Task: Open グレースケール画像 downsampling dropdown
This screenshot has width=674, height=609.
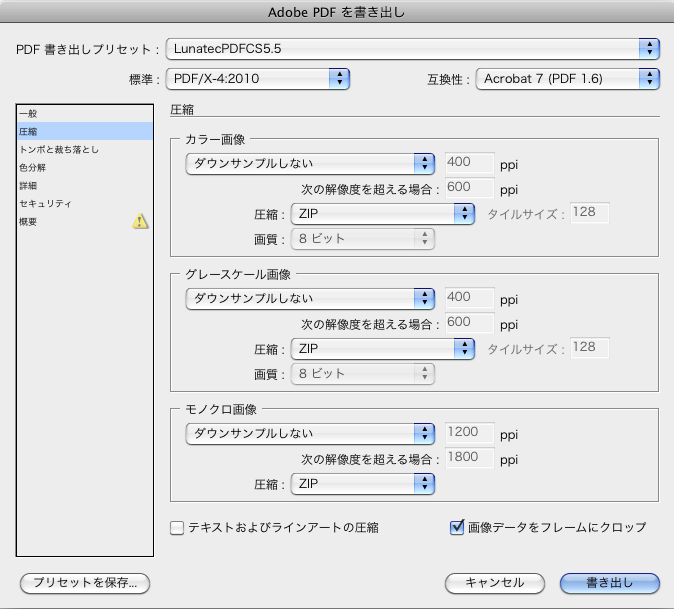Action: pyautogui.click(x=310, y=298)
